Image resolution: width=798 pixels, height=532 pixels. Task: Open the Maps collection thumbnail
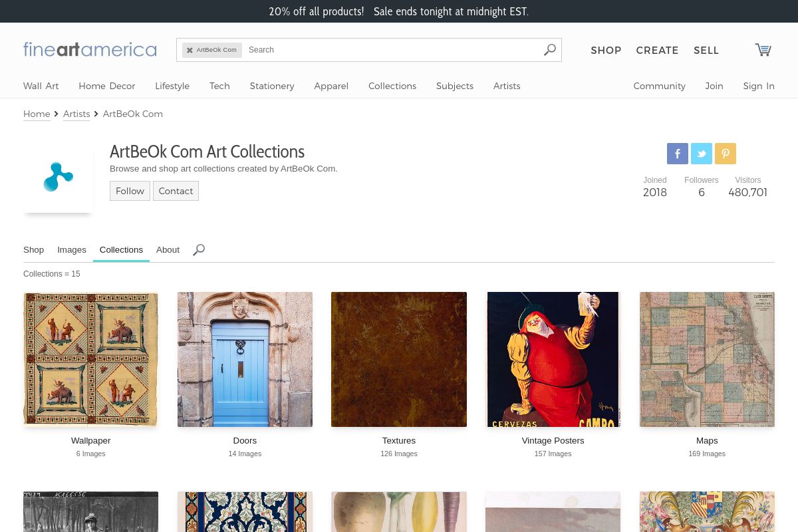click(707, 359)
